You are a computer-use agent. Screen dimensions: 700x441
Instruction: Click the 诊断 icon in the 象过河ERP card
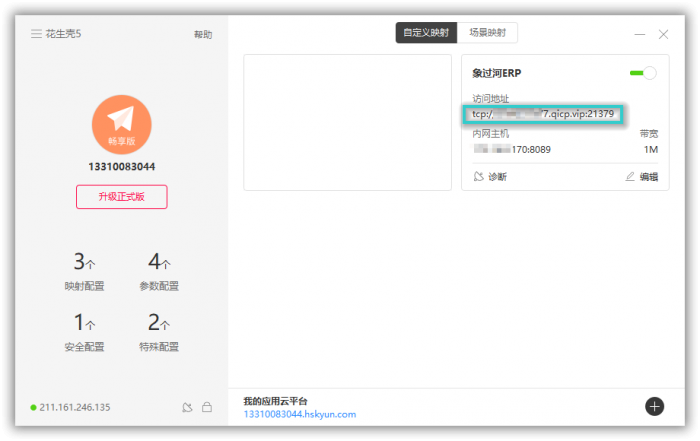point(479,176)
